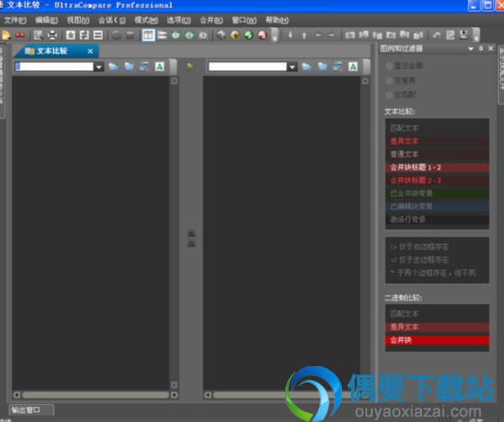
Task: Click the red binoculars find icon
Action: [x=20, y=35]
